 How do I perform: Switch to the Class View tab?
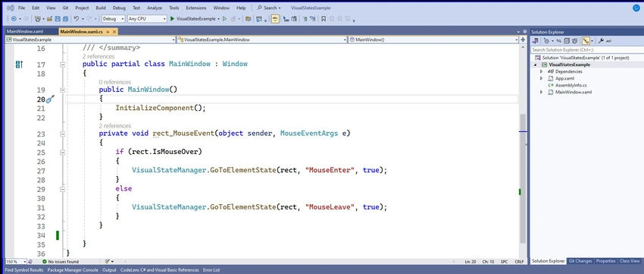(x=629, y=261)
